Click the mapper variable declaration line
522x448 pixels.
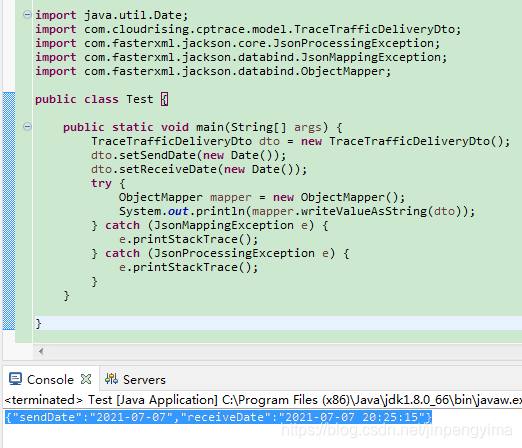(262, 197)
